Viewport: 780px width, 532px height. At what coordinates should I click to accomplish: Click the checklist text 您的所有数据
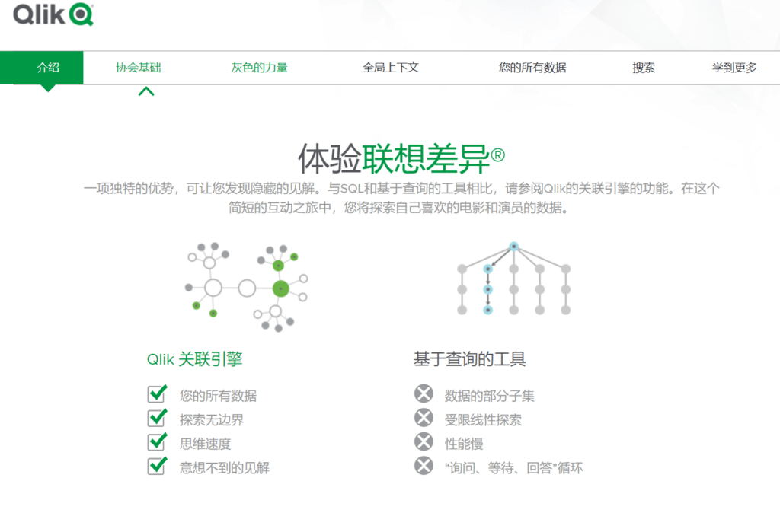(219, 396)
